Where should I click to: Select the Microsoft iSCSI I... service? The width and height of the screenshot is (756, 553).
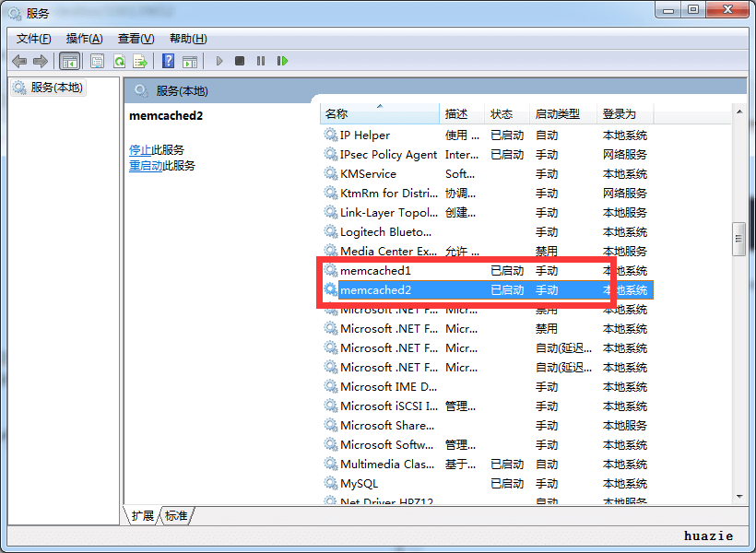click(x=487, y=406)
